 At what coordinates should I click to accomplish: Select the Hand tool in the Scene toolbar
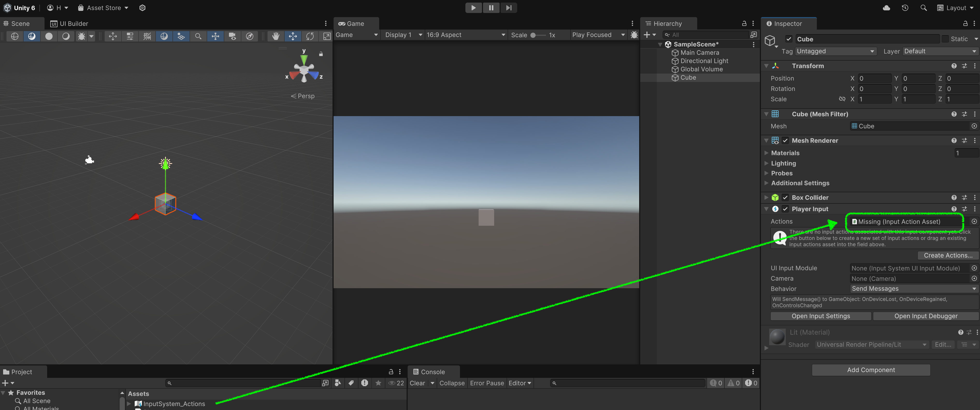coord(276,36)
